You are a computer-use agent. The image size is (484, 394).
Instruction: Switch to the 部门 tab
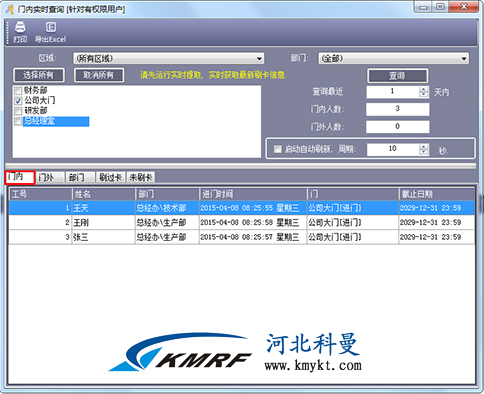tap(80, 177)
